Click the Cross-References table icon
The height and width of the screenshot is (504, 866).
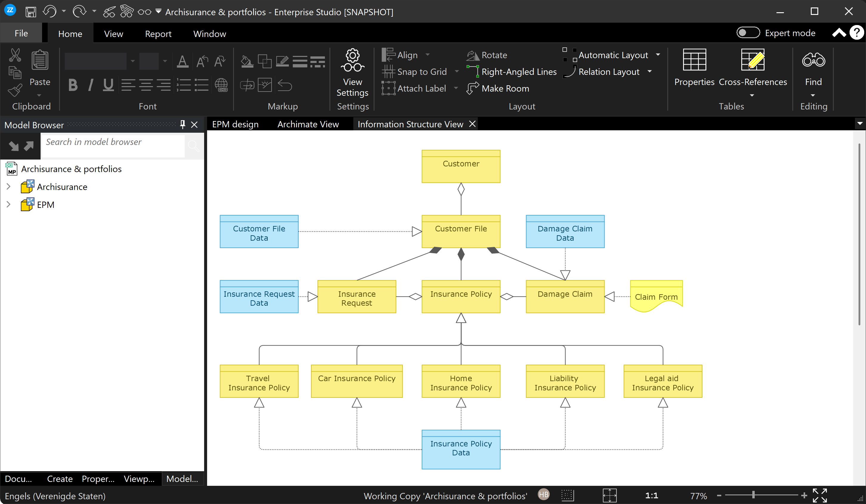(752, 60)
